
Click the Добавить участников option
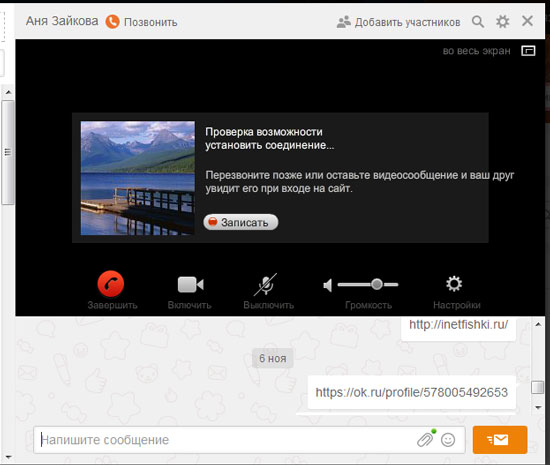click(398, 22)
